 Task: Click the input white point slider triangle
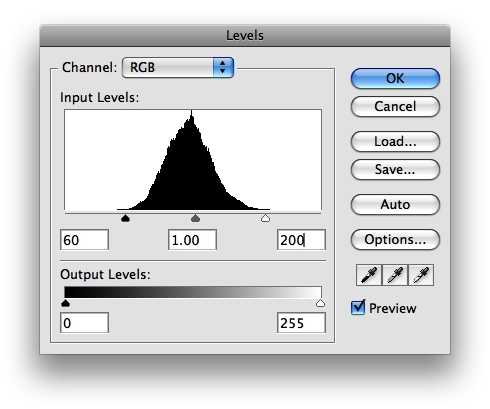pyautogui.click(x=265, y=218)
